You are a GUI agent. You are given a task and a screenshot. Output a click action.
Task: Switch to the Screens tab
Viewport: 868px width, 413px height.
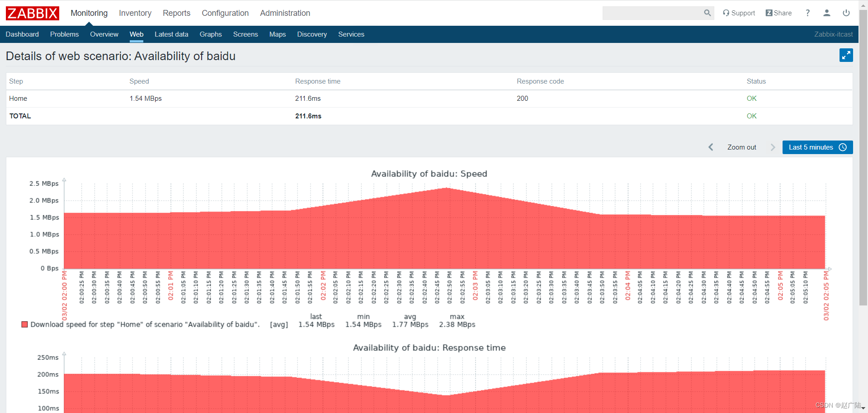[x=245, y=34]
